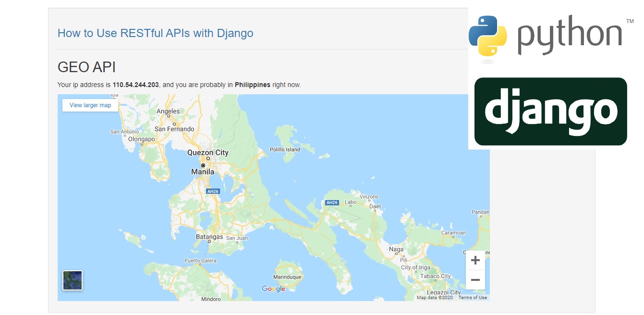Viewport: 644px width, 315px height.
Task: Zoom out using the minus control
Action: point(475,279)
